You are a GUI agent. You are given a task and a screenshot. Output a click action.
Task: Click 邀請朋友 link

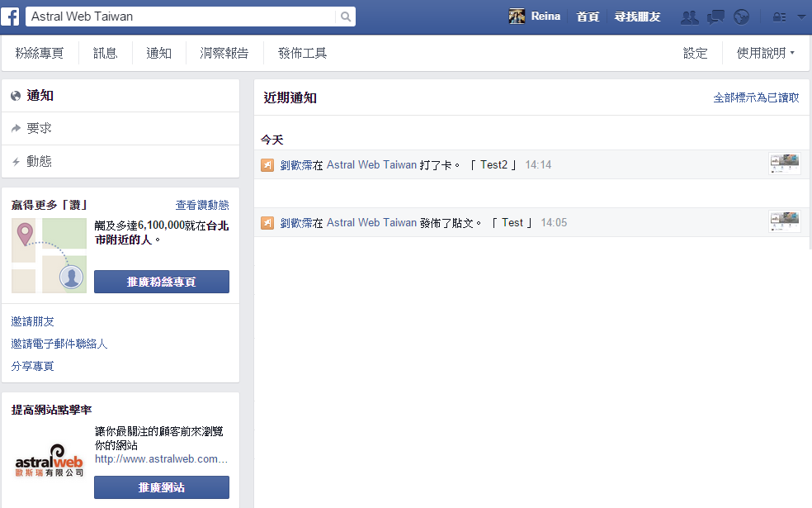(33, 321)
